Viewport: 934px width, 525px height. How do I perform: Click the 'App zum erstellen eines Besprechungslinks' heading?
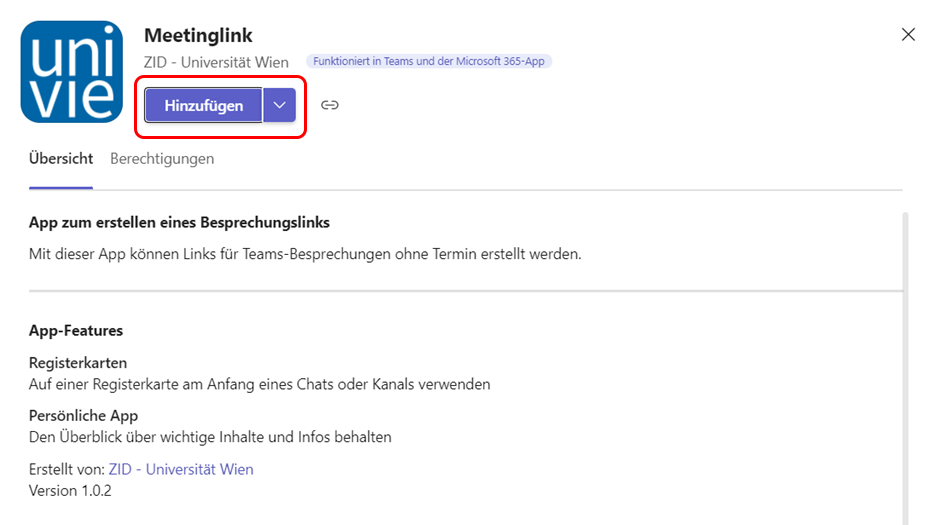pyautogui.click(x=179, y=222)
